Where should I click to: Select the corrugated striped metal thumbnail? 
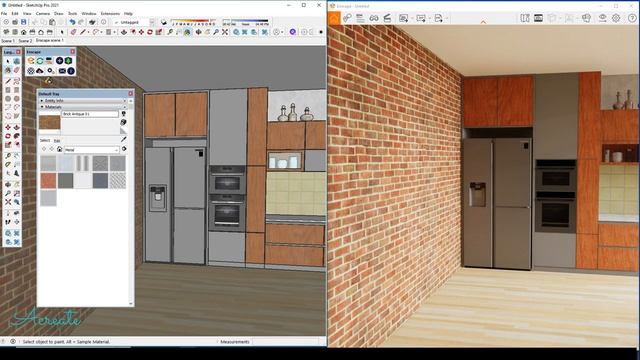(83, 163)
